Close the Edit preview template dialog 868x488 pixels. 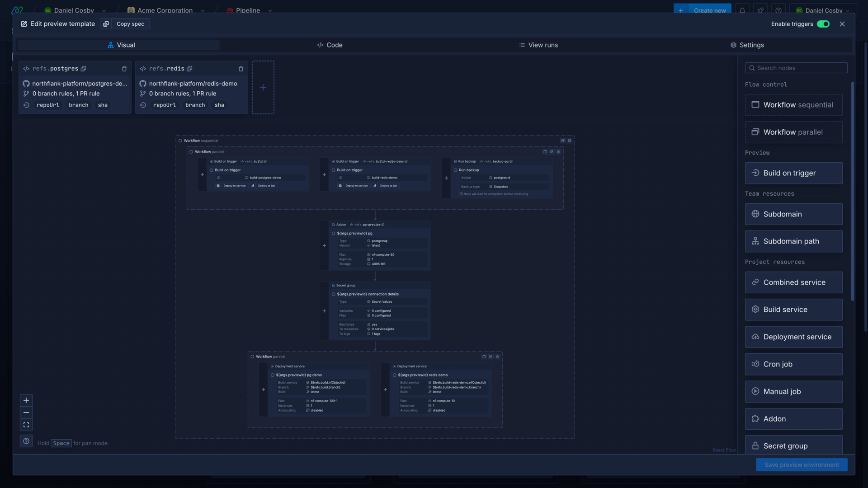(x=842, y=24)
